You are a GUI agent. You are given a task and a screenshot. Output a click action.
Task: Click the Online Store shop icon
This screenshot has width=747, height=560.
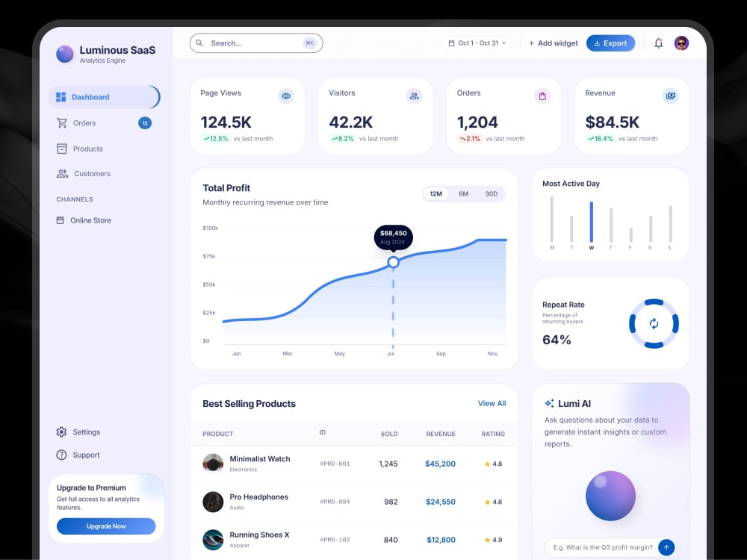pos(60,220)
